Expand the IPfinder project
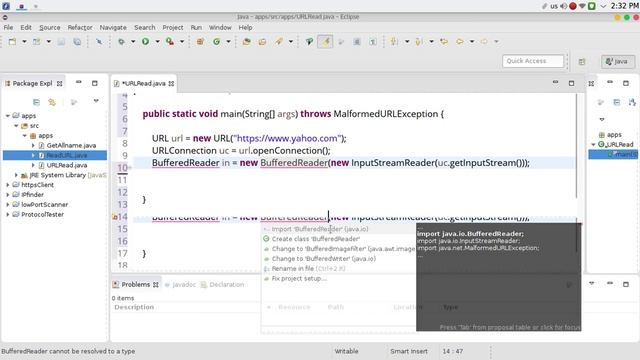Screen dimensions: 640x360 point(8,195)
